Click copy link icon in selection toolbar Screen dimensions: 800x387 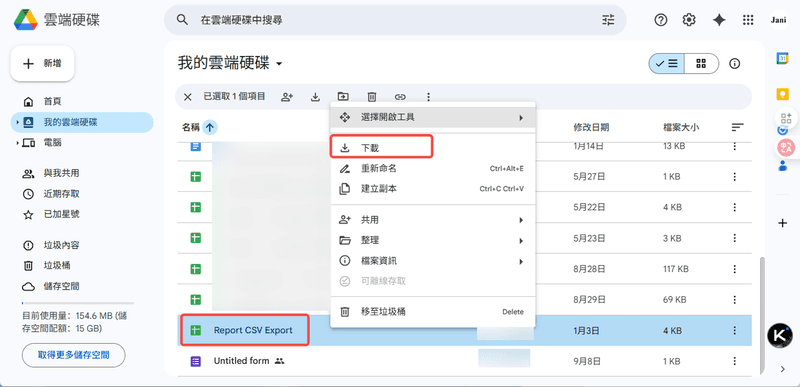[x=401, y=96]
